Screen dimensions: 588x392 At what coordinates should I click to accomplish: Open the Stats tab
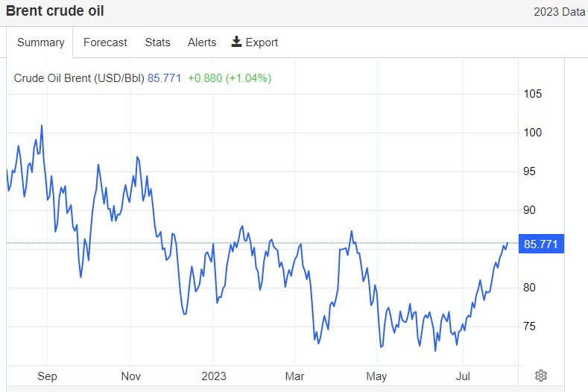157,42
